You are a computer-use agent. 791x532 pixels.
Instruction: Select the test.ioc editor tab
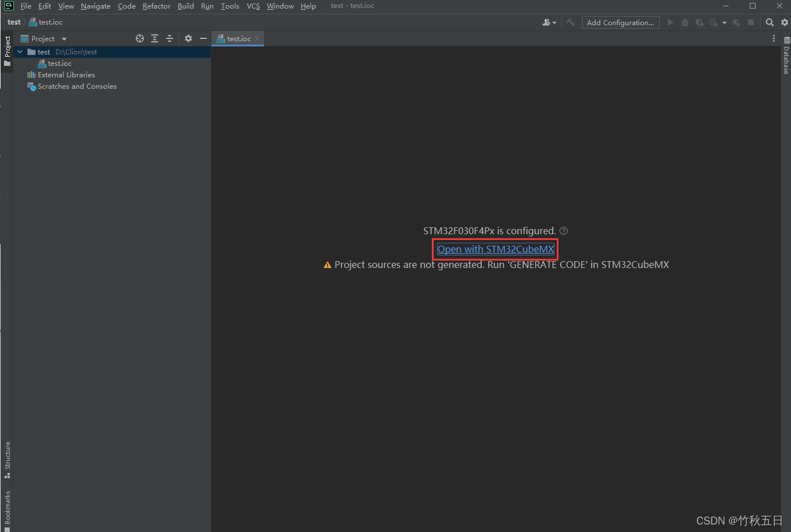(238, 38)
